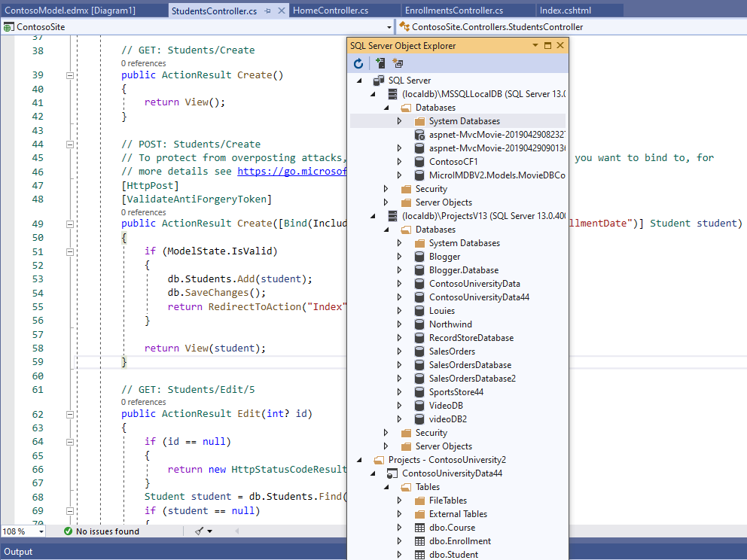Click the (localdb)\MSSQLLocalDB server icon
The image size is (747, 560).
tap(392, 94)
